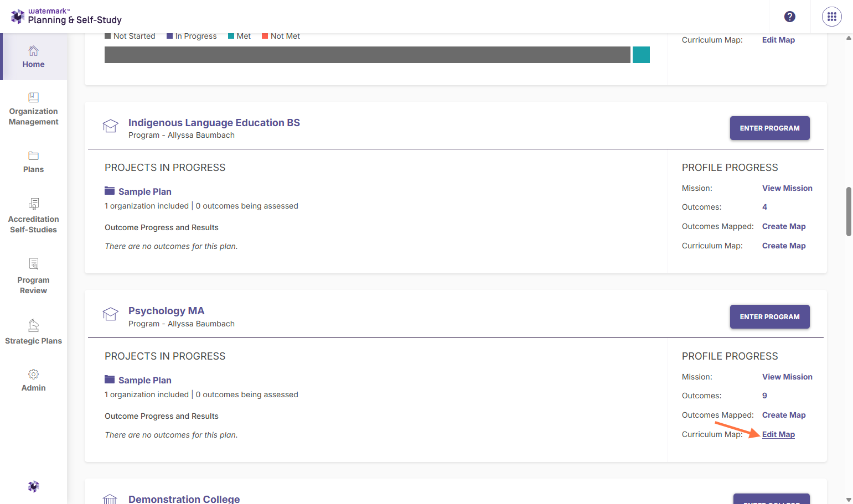The height and width of the screenshot is (504, 853).
Task: Open the Admin gear icon in sidebar
Action: point(33,374)
